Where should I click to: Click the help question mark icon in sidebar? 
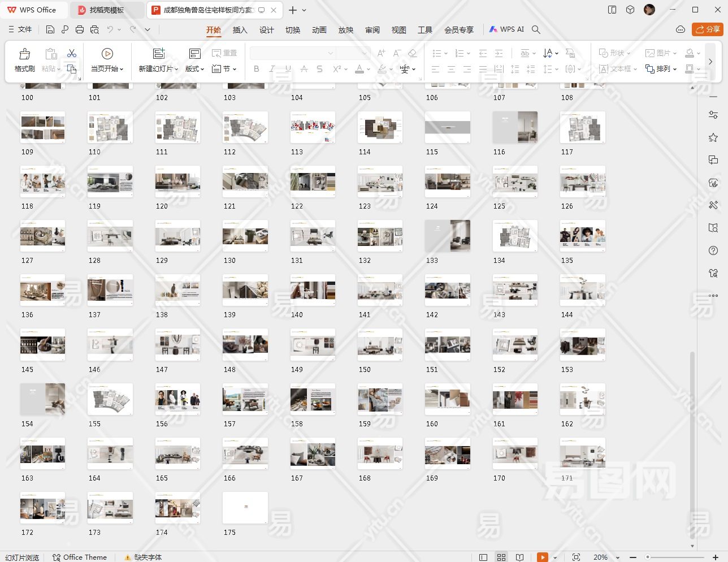coord(713,250)
